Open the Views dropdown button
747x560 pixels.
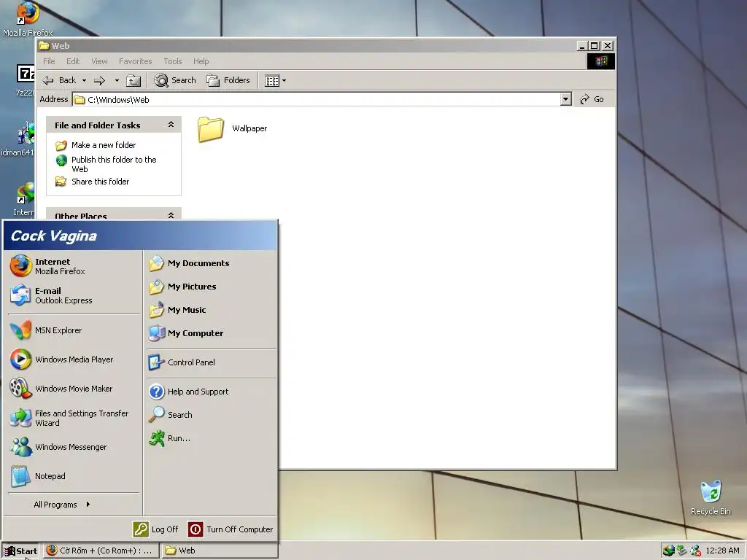[x=275, y=80]
